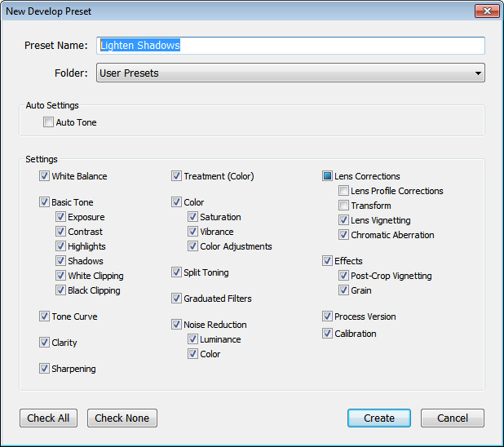Toggle the Graduated Filters checkbox
This screenshot has height=447, width=504.
coord(176,298)
